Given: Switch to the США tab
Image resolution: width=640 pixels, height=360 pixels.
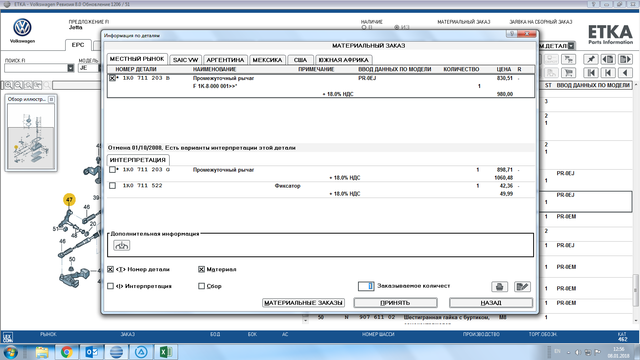Looking at the screenshot, I should [x=300, y=60].
